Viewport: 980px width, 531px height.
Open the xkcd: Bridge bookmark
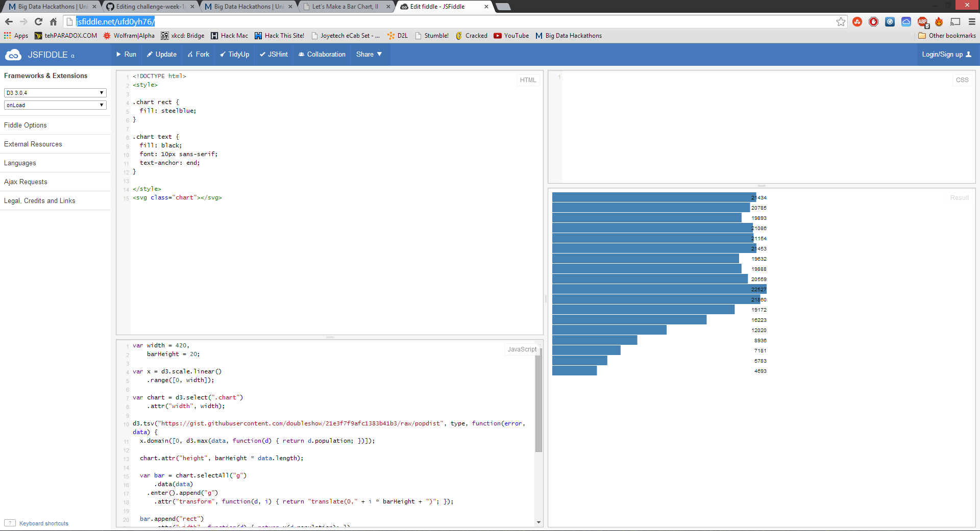pos(183,36)
